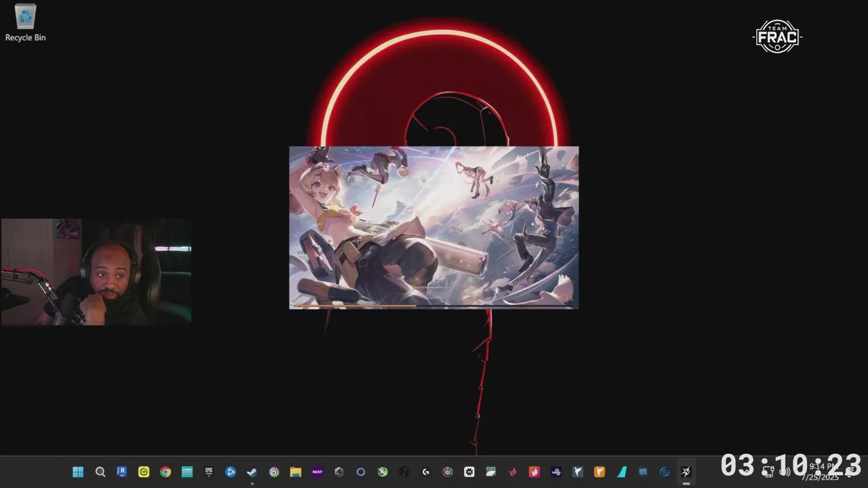Open the grey cube app icon
Image resolution: width=868 pixels, height=488 pixels.
pyautogui.click(x=339, y=472)
